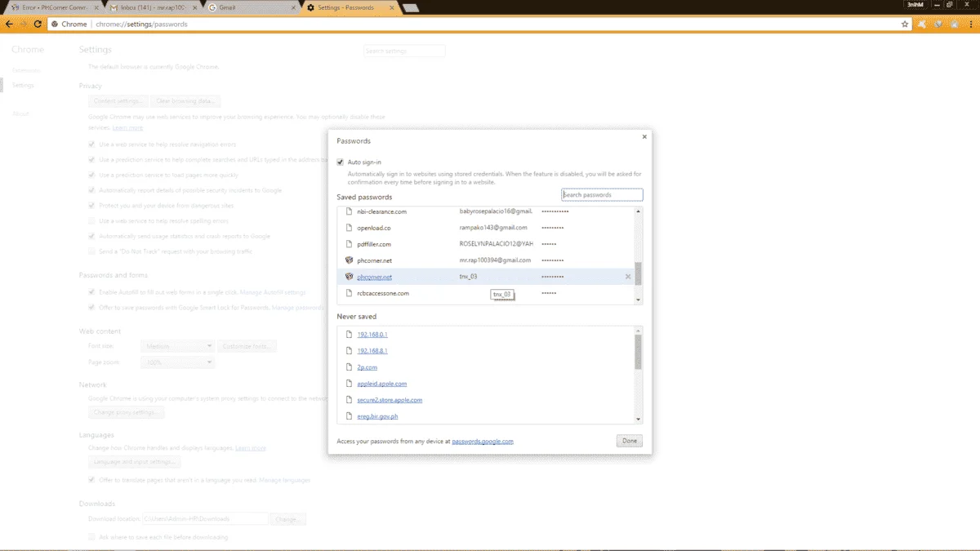
Task: Open the 192.168.0.1 never-saved link
Action: click(372, 335)
